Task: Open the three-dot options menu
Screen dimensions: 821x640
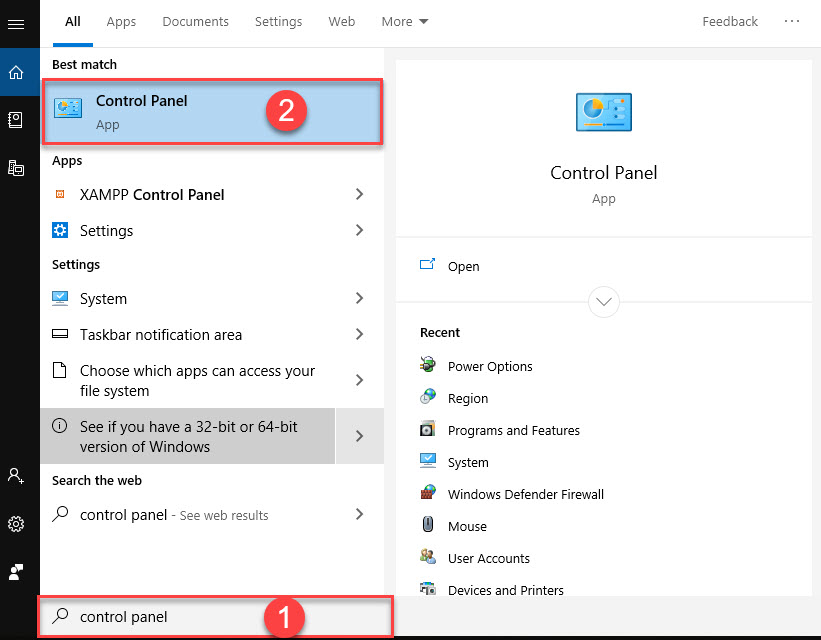Action: tap(792, 21)
